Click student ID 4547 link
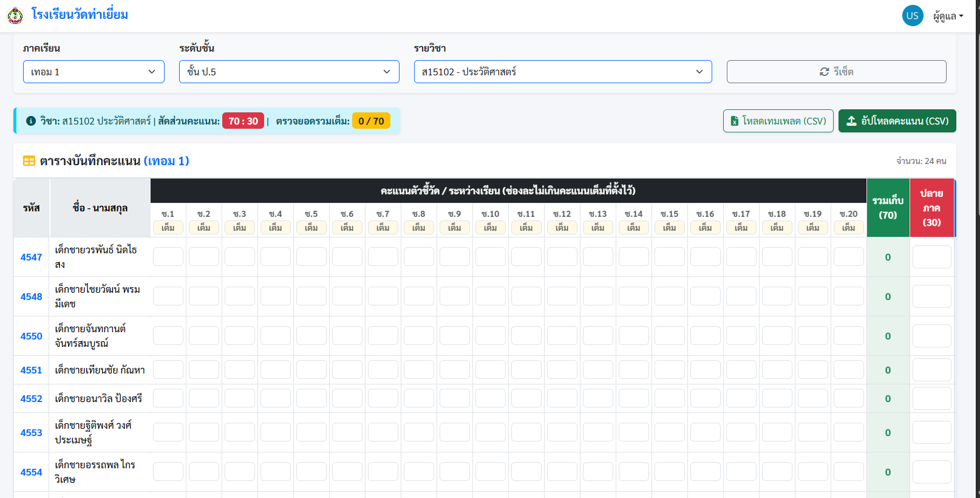The image size is (980, 498). coord(32,257)
